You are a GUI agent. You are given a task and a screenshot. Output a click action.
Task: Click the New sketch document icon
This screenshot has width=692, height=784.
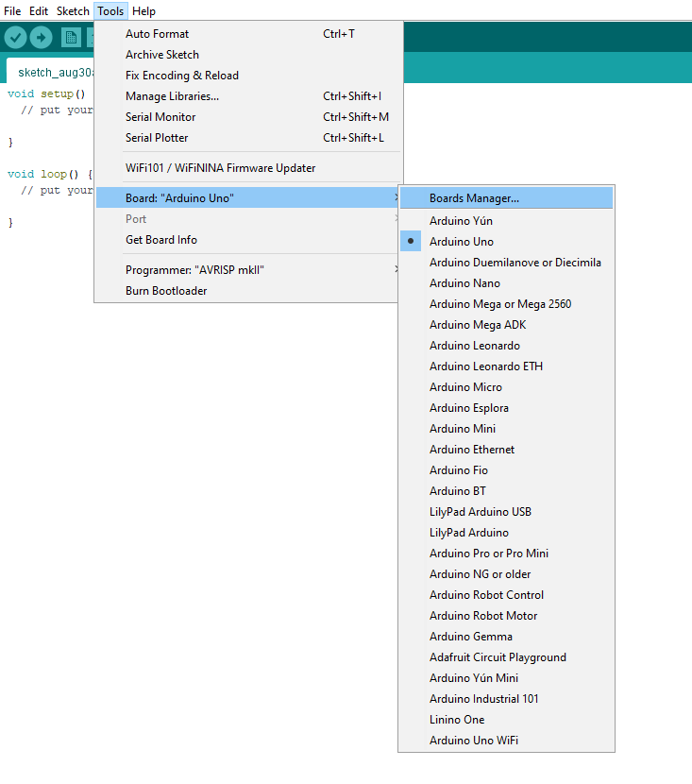71,38
